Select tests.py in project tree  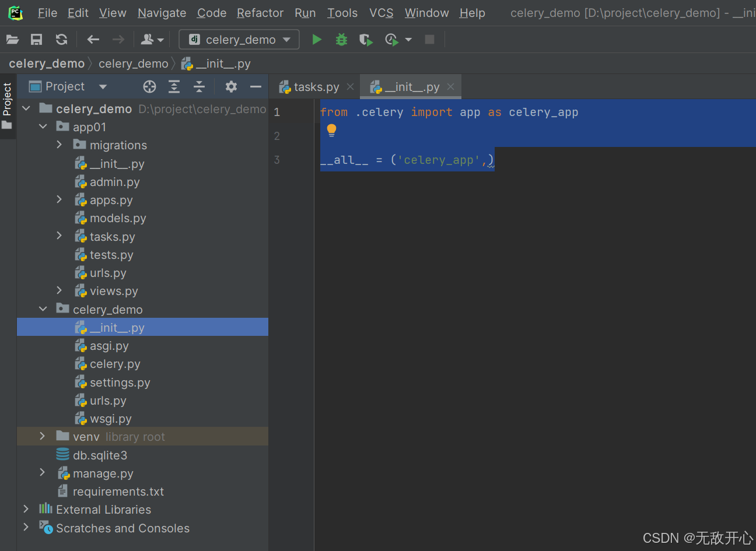click(x=111, y=255)
